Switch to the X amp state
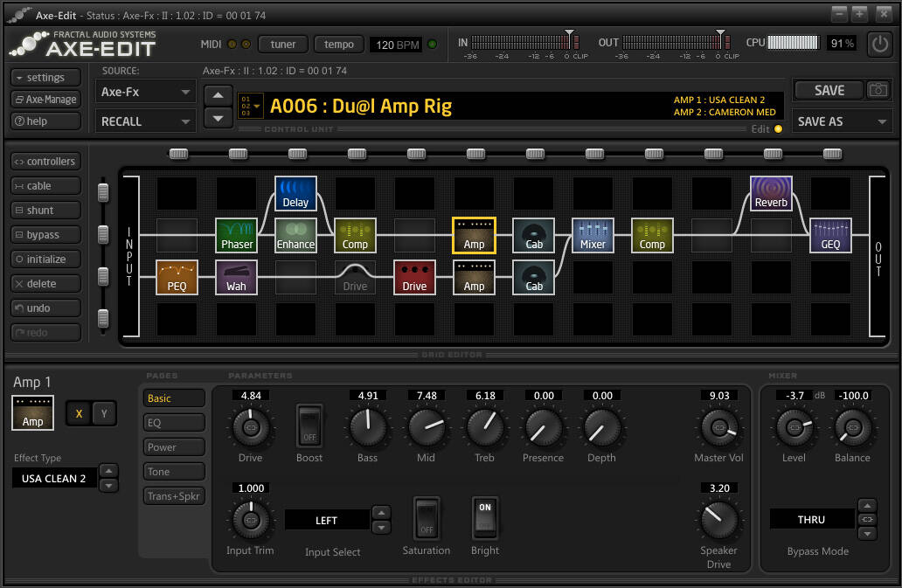Image resolution: width=902 pixels, height=588 pixels. tap(80, 413)
